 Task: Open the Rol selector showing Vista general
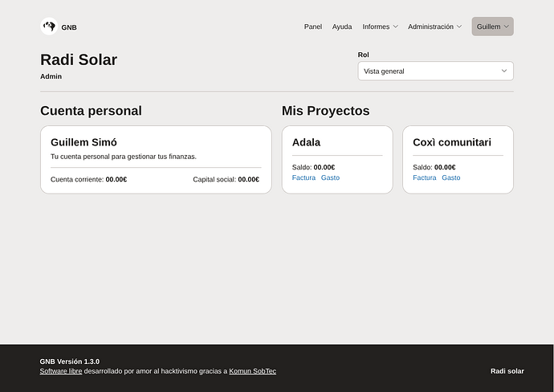pyautogui.click(x=435, y=71)
